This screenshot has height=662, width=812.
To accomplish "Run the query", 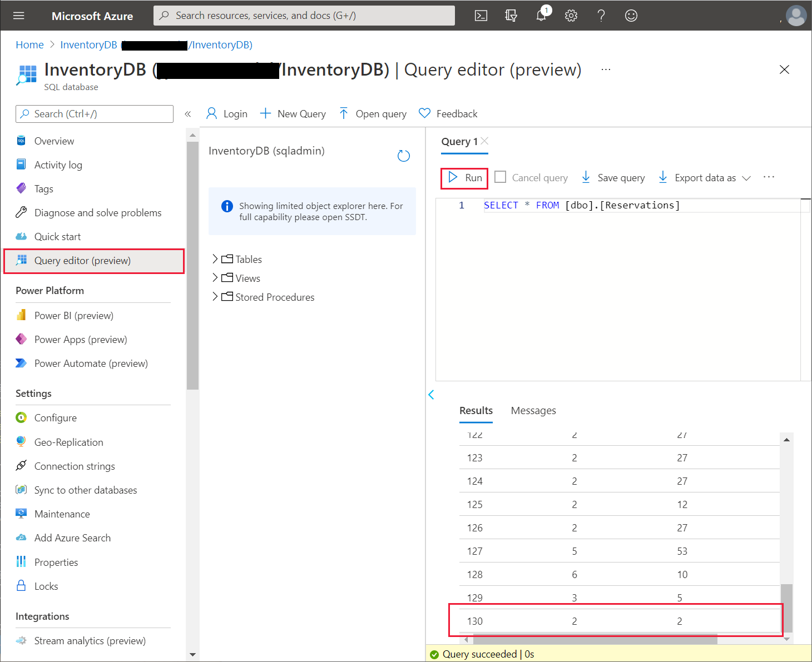I will 464,178.
